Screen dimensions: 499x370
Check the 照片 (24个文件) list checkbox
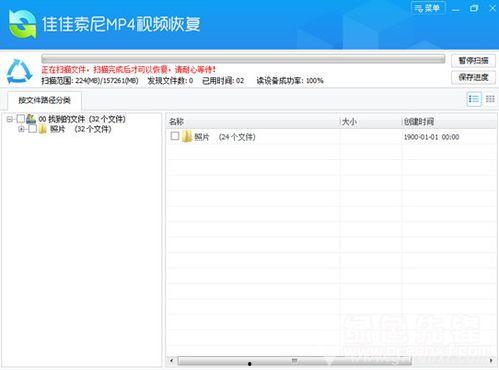175,136
